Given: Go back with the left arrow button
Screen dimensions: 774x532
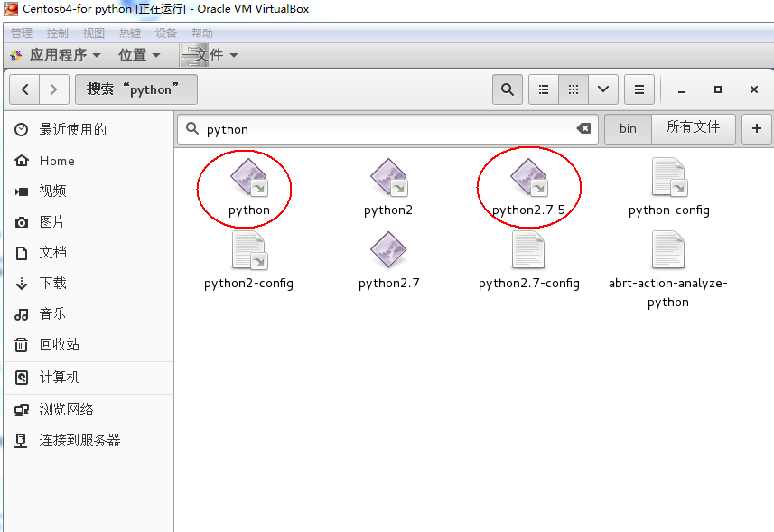Looking at the screenshot, I should click(24, 89).
